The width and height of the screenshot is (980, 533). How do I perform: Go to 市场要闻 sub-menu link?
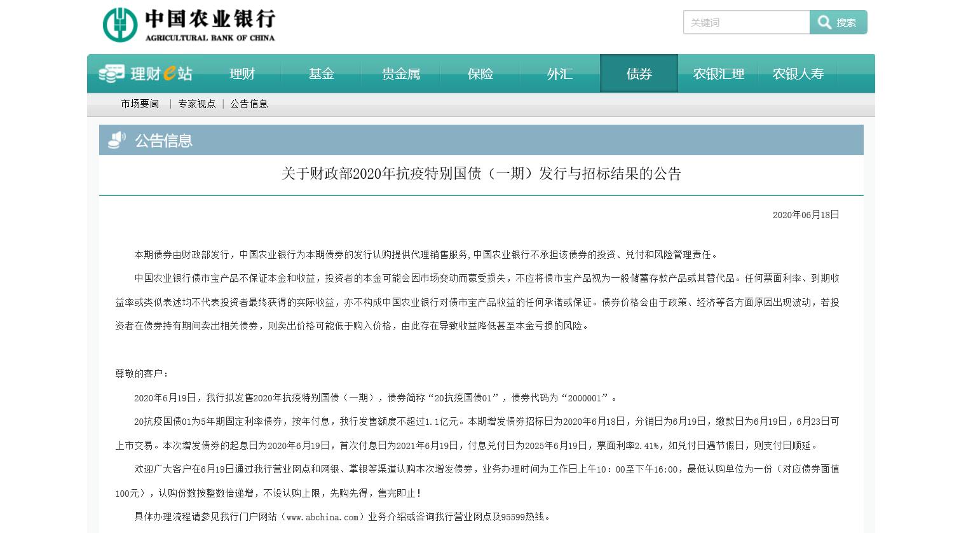(x=140, y=104)
